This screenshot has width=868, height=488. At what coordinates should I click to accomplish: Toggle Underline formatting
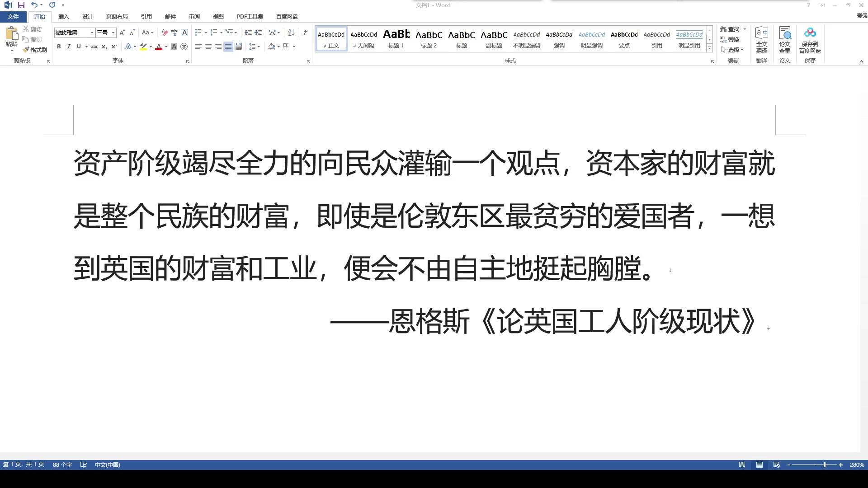click(79, 47)
